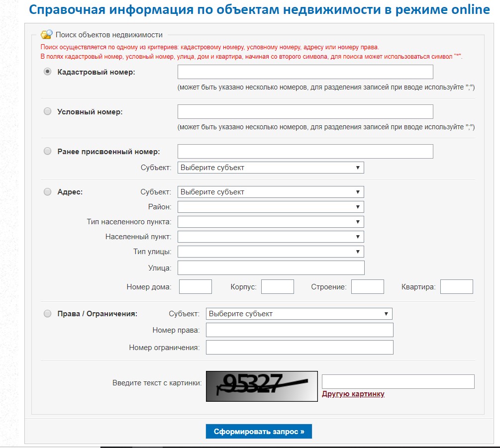Click the Корпус input field
Image resolution: width=500 pixels, height=448 pixels.
(278, 287)
